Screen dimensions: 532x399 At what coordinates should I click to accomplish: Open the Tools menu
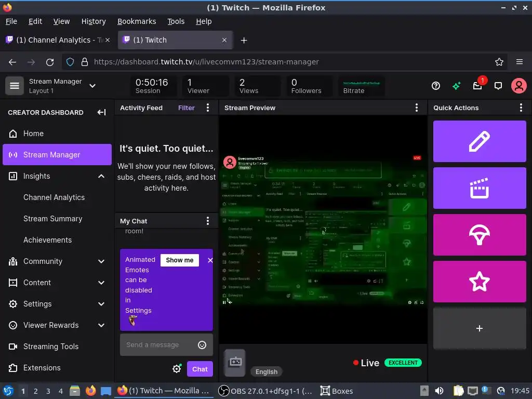(x=176, y=21)
